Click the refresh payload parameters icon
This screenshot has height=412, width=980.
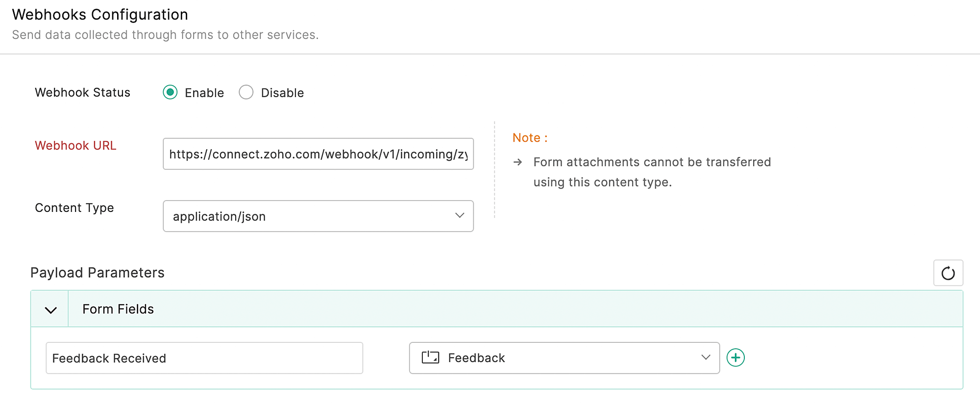(948, 273)
